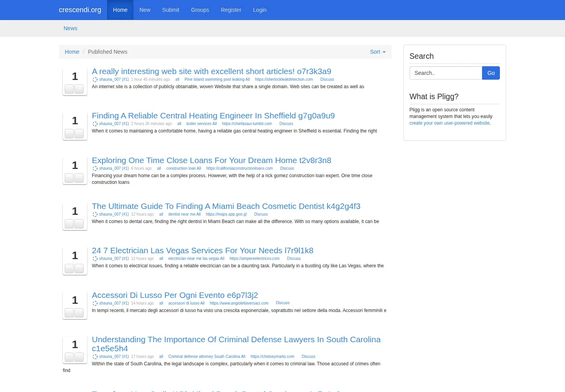The height and width of the screenshot is (392, 565).
Task: Click the 'construction loan All' tag link
Action: click(184, 169)
